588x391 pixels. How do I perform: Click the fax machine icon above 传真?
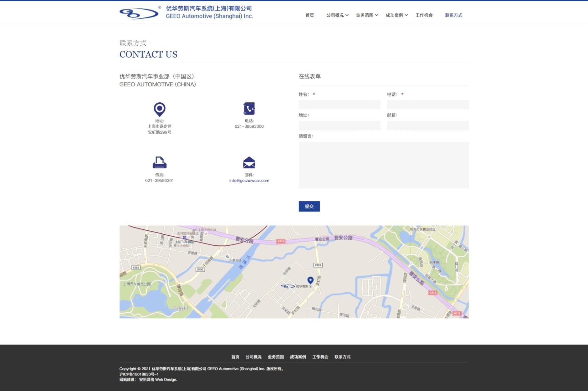pyautogui.click(x=159, y=162)
